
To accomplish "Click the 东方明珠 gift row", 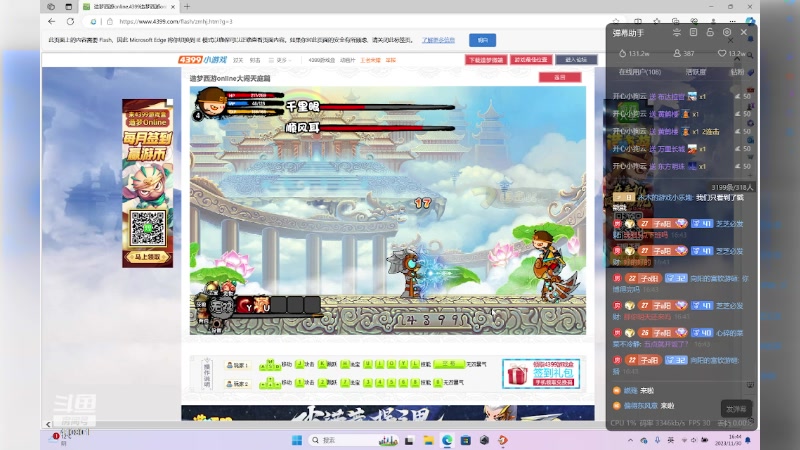I will tap(681, 166).
